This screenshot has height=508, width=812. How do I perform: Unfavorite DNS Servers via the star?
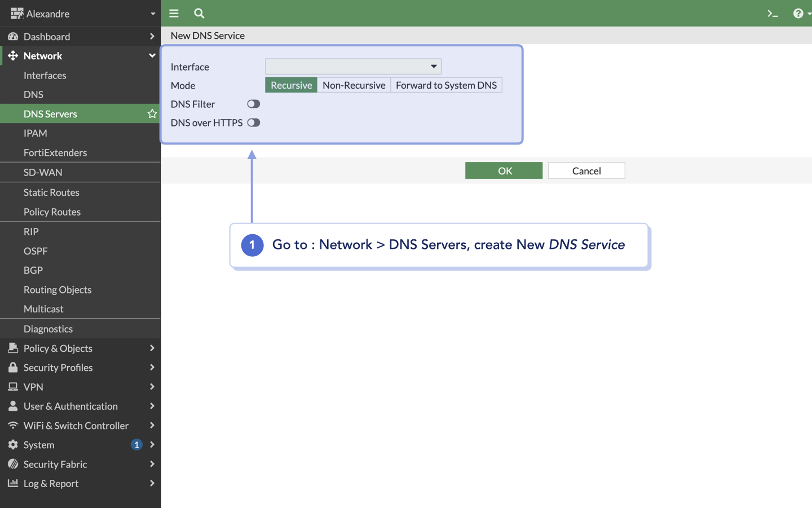152,113
